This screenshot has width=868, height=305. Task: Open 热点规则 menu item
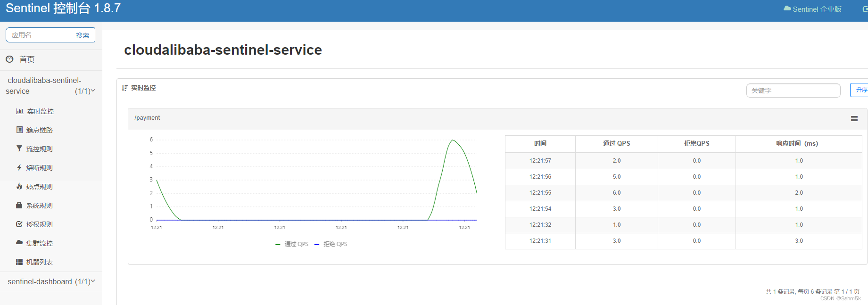(40, 187)
